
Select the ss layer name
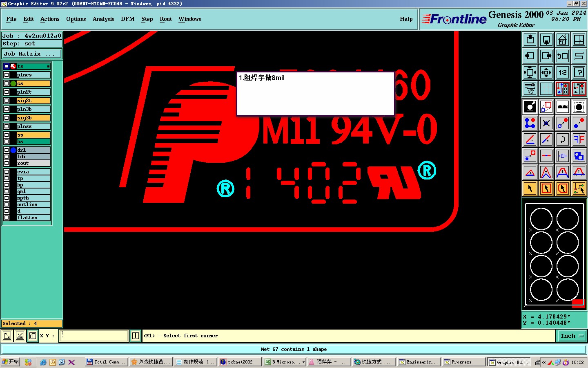pyautogui.click(x=33, y=135)
